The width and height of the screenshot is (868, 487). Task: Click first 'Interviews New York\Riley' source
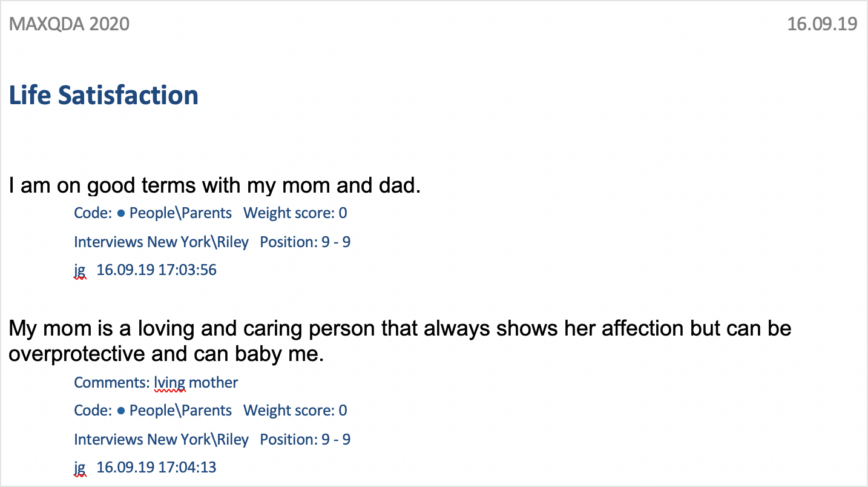pyautogui.click(x=161, y=242)
